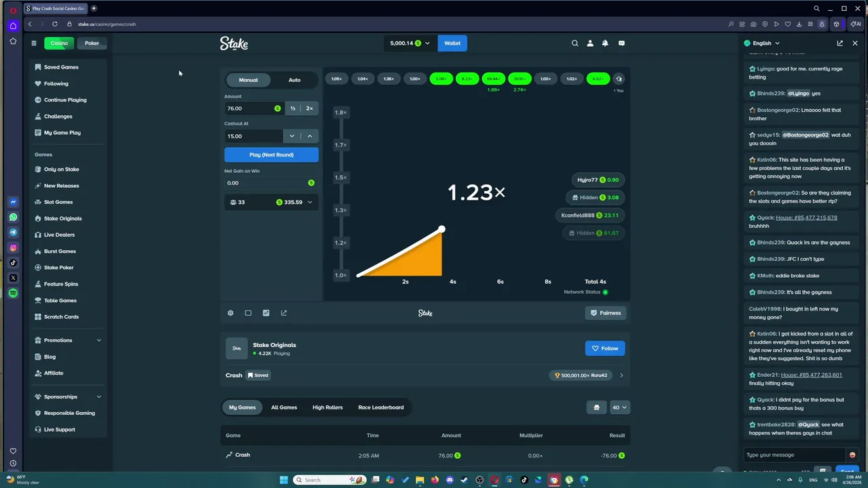868x488 pixels.
Task: Open File Explorer from the Windows taskbar
Action: [420, 480]
